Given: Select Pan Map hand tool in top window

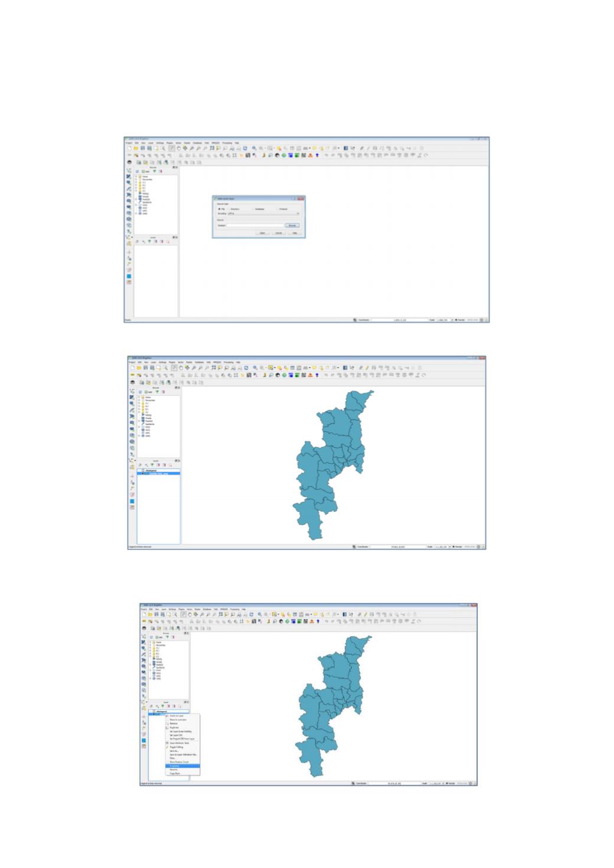Looking at the screenshot, I should 179,148.
